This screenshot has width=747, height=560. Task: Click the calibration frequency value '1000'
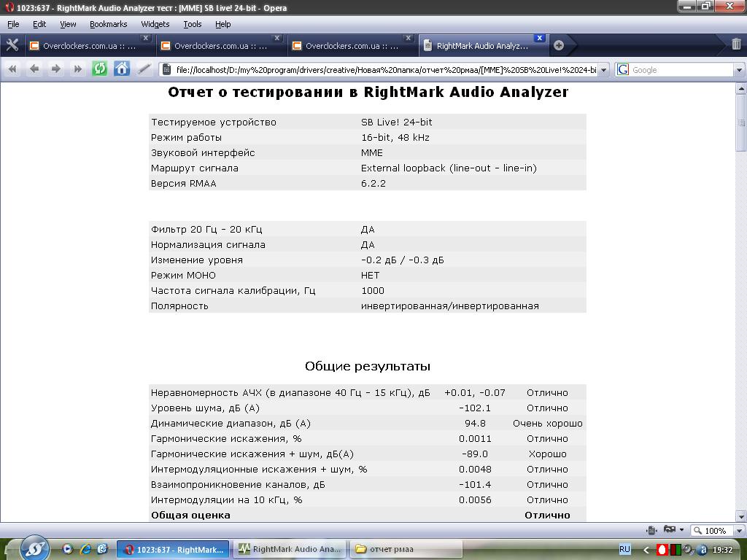tap(373, 290)
